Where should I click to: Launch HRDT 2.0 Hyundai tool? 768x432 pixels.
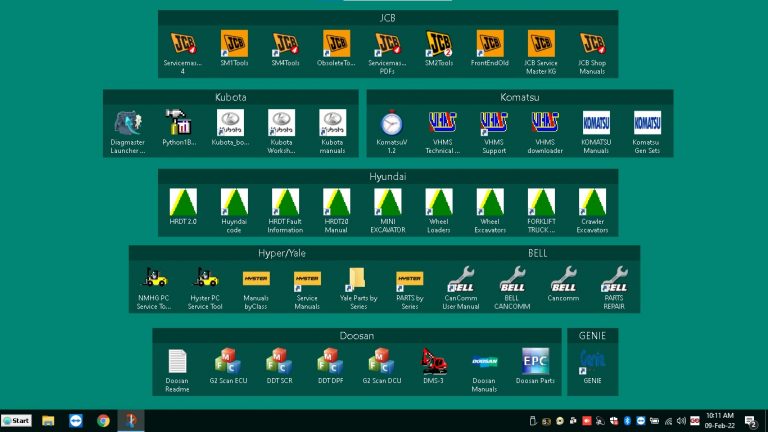click(183, 203)
